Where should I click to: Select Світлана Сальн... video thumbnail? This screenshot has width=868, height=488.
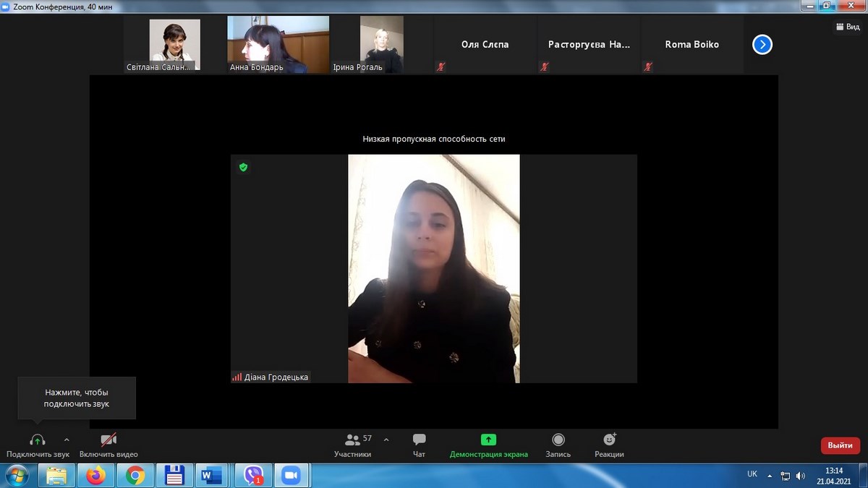(x=174, y=45)
